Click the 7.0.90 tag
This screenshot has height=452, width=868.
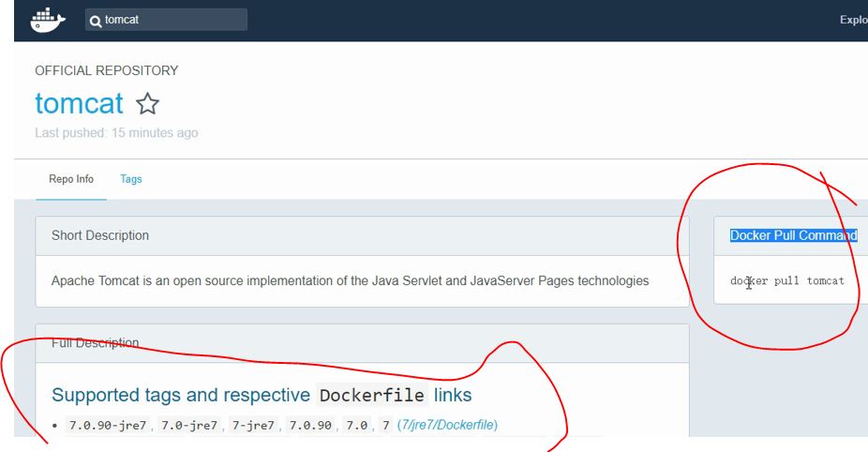[x=310, y=426]
